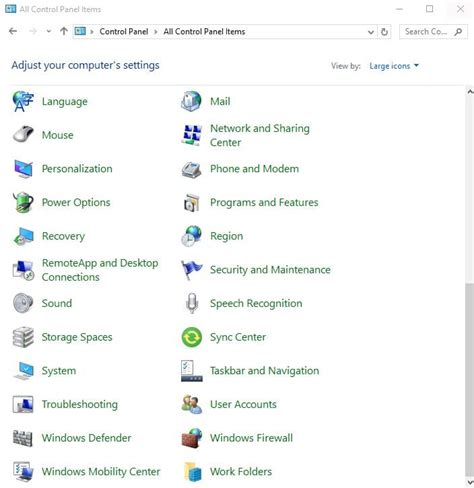The width and height of the screenshot is (474, 488).
Task: Open the Taskbar and Navigation icon
Action: (191, 371)
